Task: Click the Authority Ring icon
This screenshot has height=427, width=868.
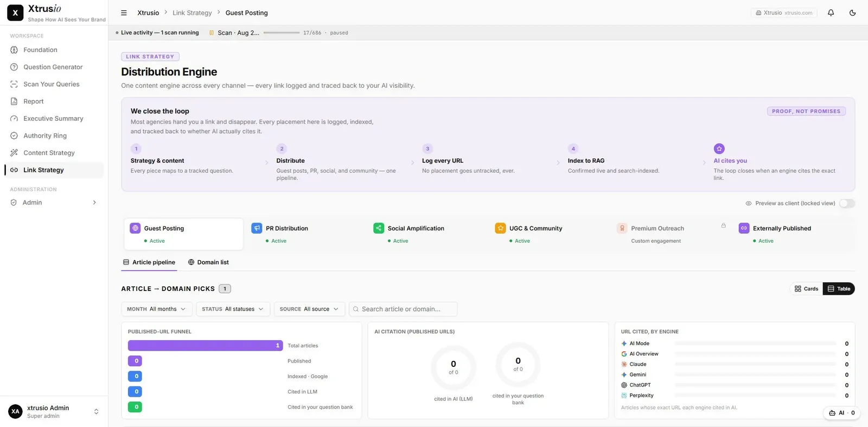Action: pyautogui.click(x=14, y=136)
